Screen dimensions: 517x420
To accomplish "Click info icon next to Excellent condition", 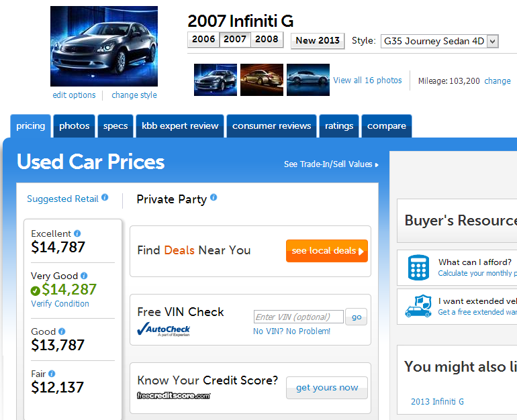I will tap(77, 233).
